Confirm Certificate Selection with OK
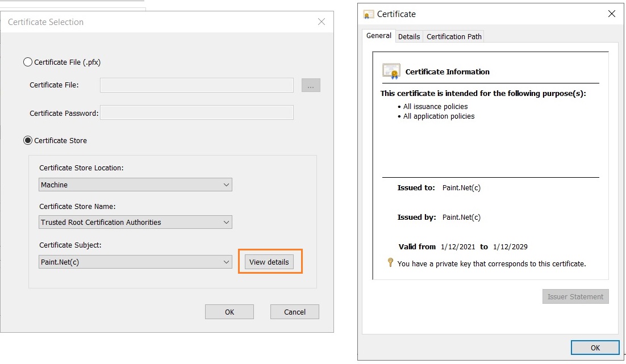626x364 pixels. click(x=229, y=312)
